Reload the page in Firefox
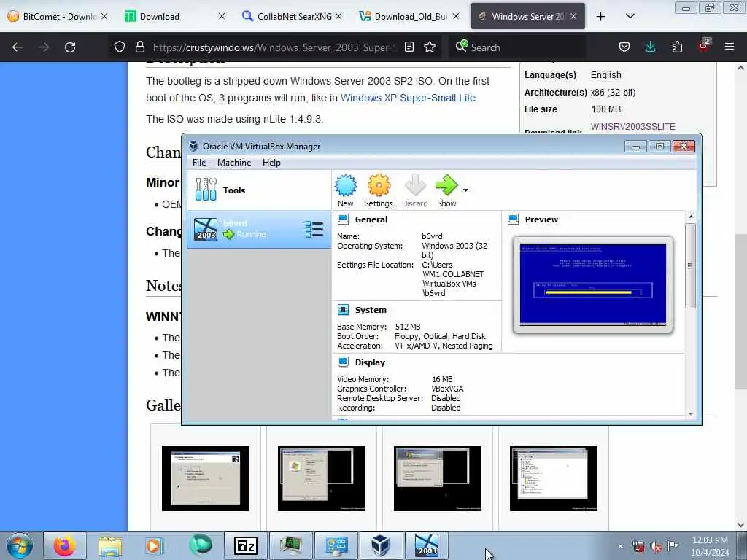This screenshot has width=747, height=560. (70, 47)
